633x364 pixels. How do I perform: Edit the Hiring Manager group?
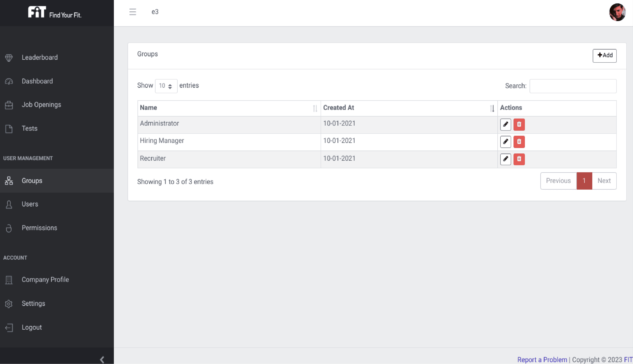coord(505,141)
